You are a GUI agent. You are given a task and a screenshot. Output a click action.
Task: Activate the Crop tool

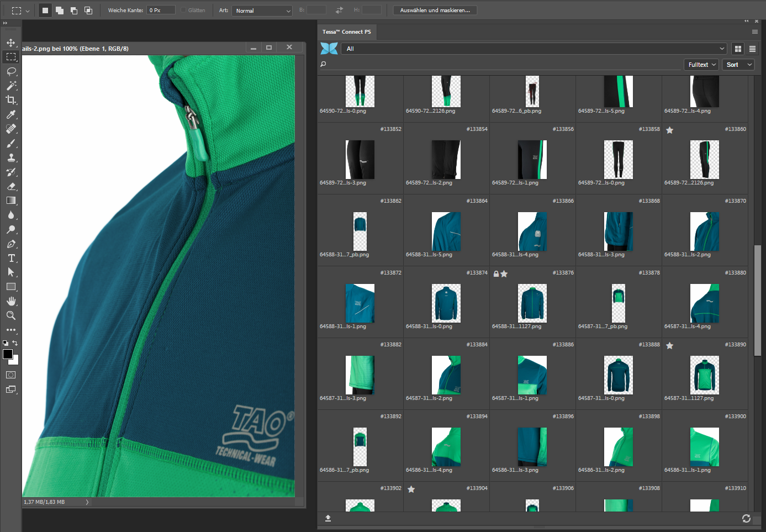(x=10, y=100)
